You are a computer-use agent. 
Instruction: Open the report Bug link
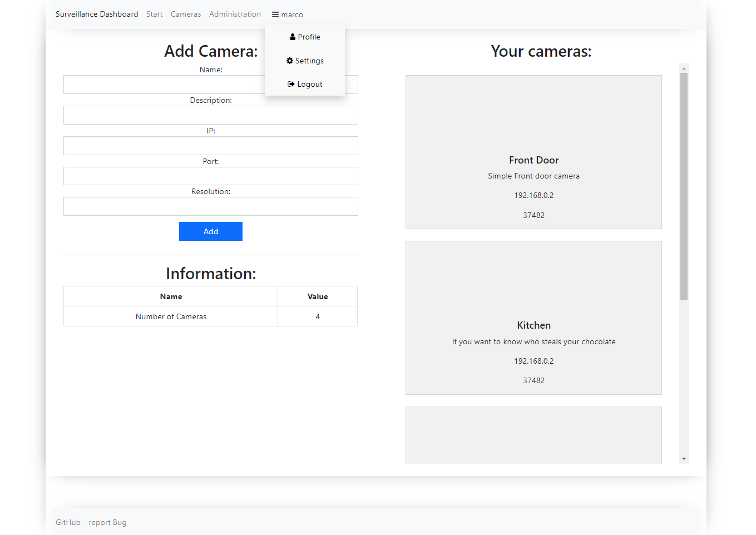pos(107,522)
